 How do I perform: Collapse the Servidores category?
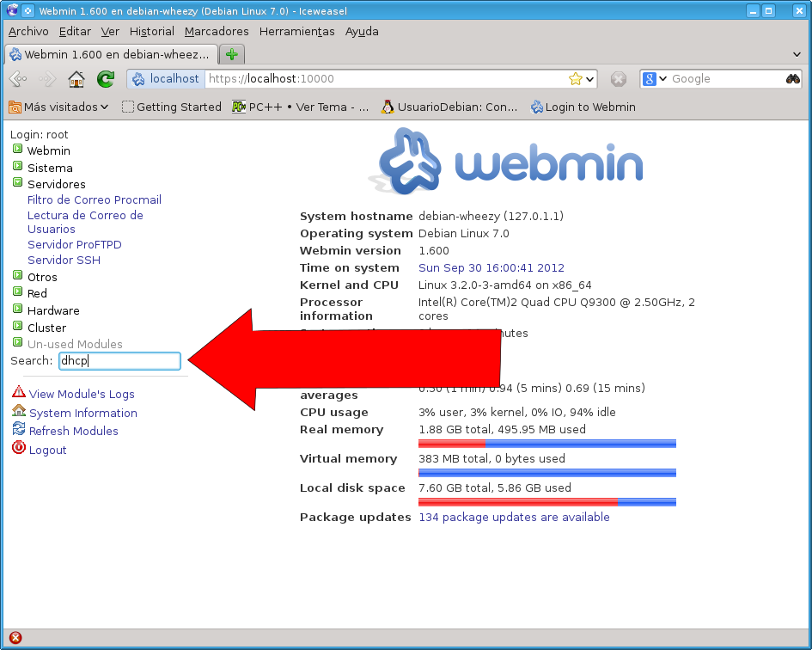click(x=17, y=182)
